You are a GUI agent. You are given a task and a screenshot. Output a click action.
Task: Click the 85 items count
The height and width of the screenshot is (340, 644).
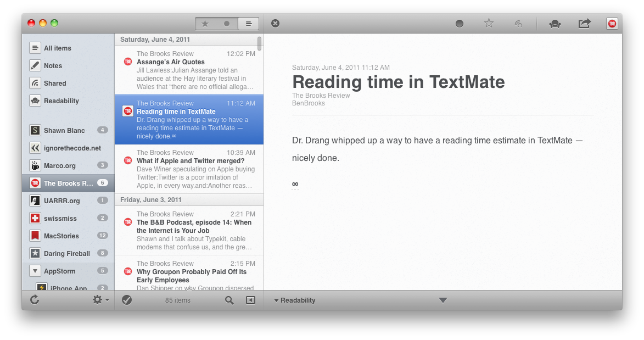pyautogui.click(x=178, y=300)
